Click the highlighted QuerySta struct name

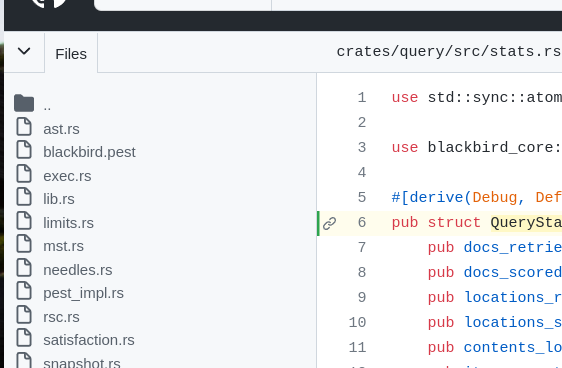click(x=526, y=223)
